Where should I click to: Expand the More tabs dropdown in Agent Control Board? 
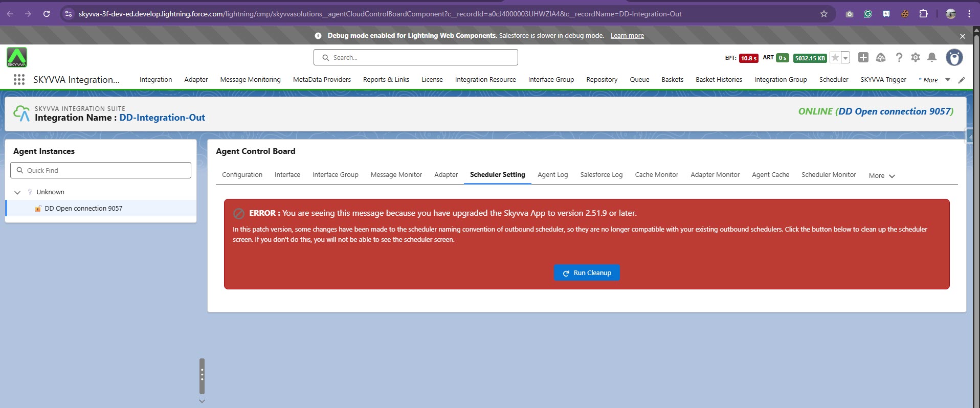click(882, 175)
